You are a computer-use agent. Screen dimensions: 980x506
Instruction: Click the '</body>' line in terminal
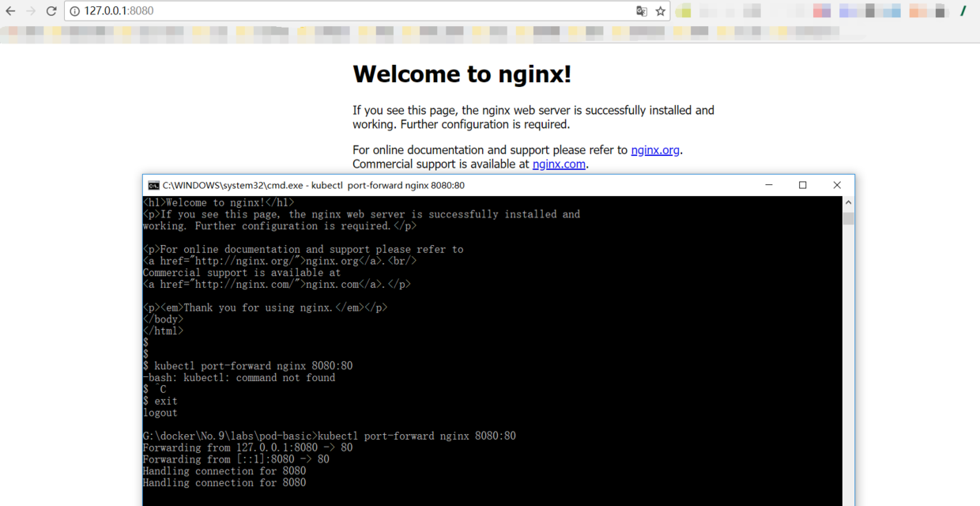[163, 319]
